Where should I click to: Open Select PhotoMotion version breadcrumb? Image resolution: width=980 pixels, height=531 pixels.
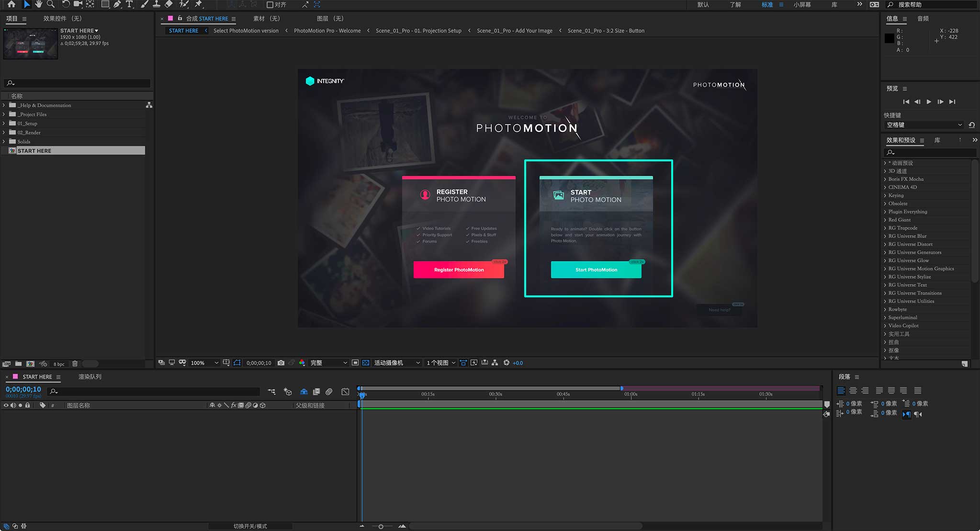click(x=246, y=31)
